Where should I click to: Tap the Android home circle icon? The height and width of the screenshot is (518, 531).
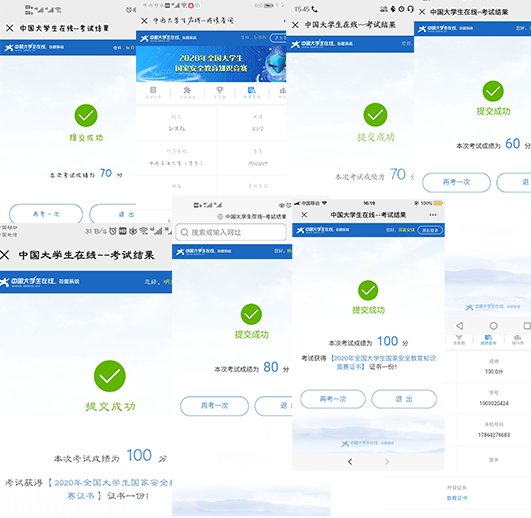pyautogui.click(x=493, y=326)
